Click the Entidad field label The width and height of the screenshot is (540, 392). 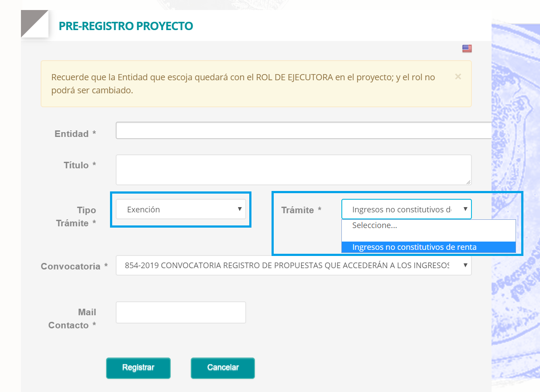(x=75, y=134)
